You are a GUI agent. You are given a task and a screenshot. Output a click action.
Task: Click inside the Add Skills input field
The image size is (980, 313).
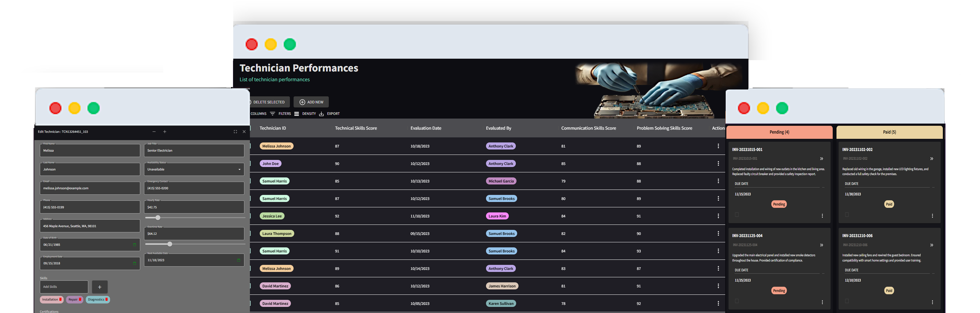63,287
